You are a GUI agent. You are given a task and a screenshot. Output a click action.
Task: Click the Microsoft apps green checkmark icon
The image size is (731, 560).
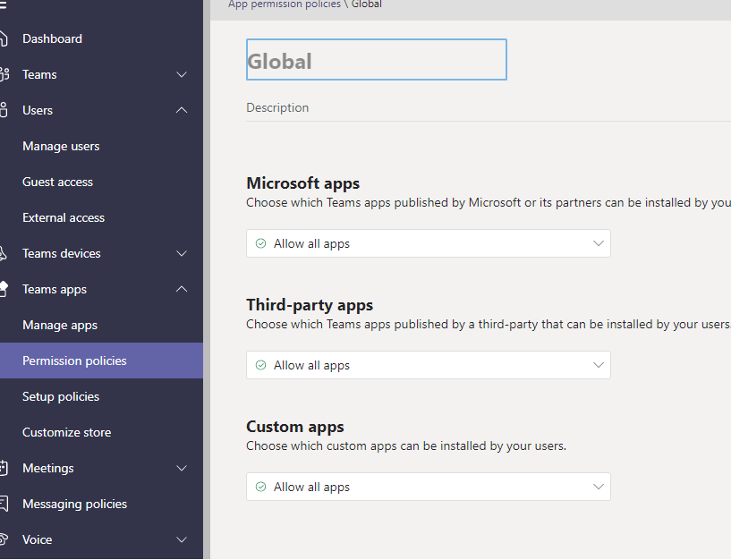(260, 243)
